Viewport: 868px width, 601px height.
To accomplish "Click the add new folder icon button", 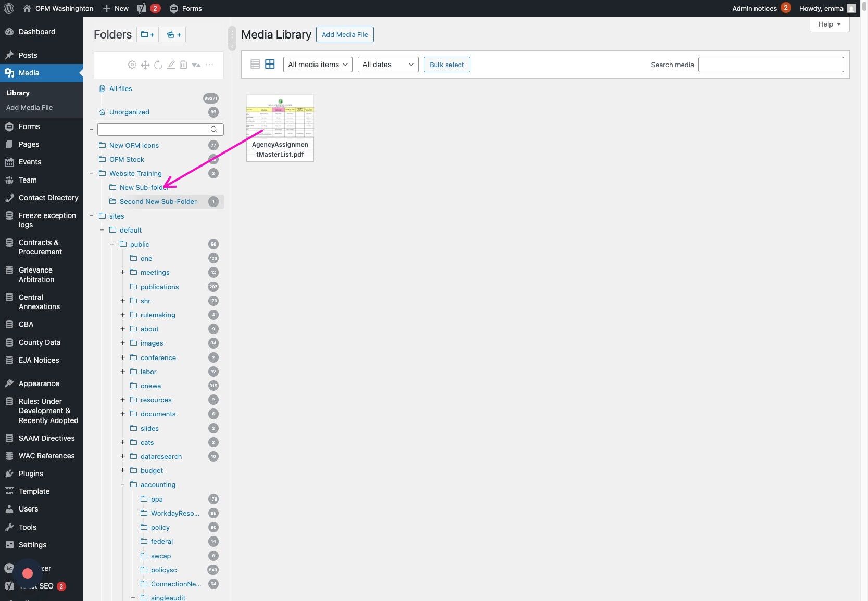I will click(x=147, y=35).
